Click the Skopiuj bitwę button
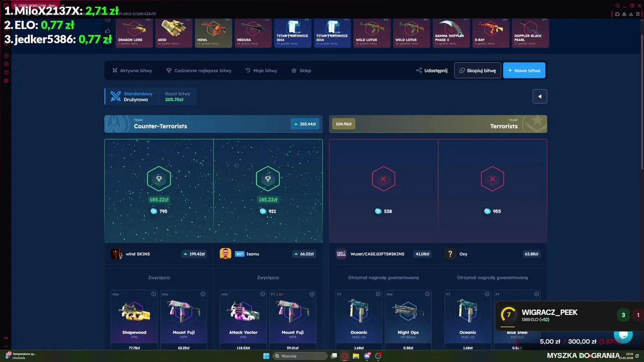 (477, 70)
